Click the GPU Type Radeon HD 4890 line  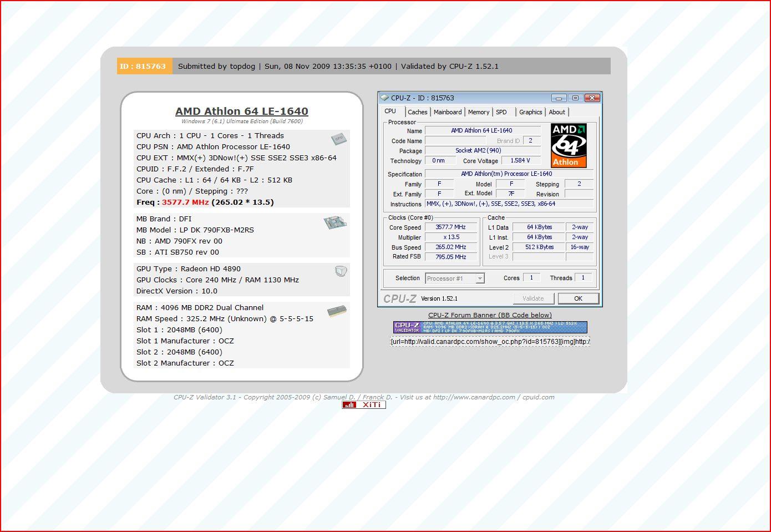[189, 269]
